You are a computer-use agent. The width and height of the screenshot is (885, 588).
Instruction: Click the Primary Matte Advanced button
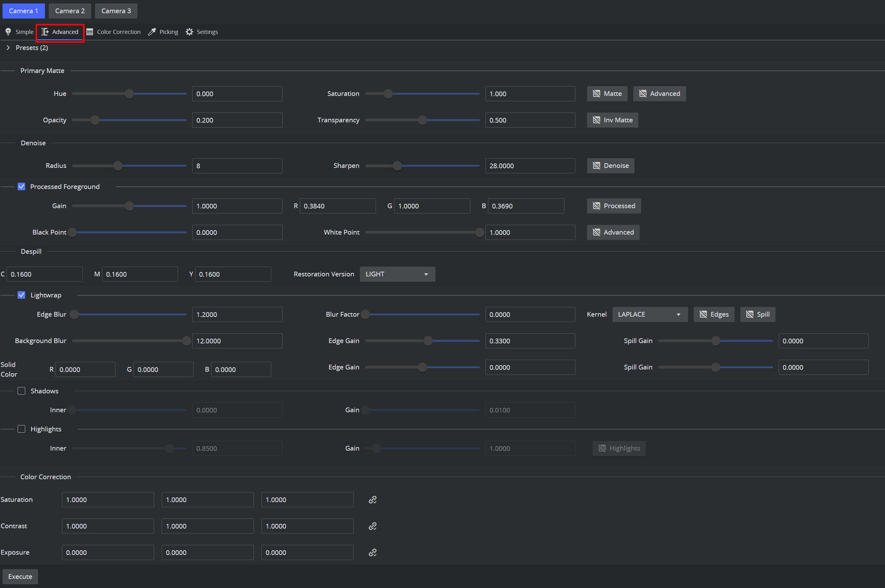[659, 94]
